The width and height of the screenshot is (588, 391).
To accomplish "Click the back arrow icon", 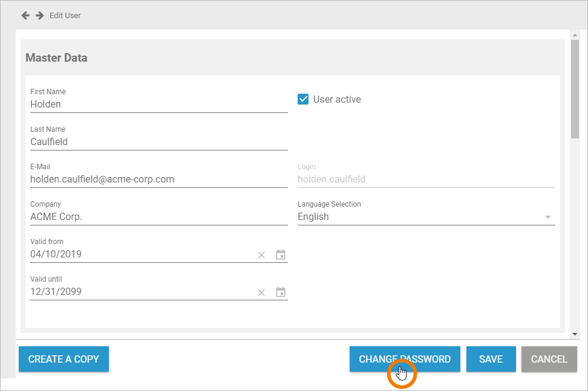I will 25,15.
